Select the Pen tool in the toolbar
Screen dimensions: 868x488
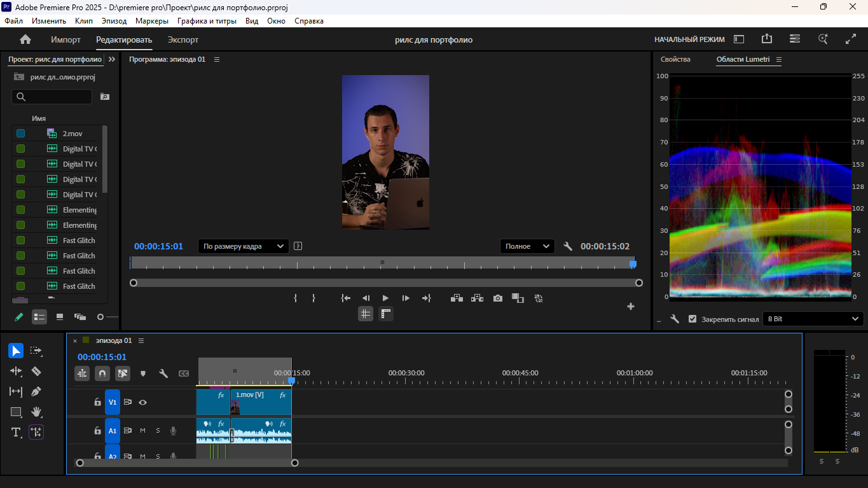coord(36,391)
